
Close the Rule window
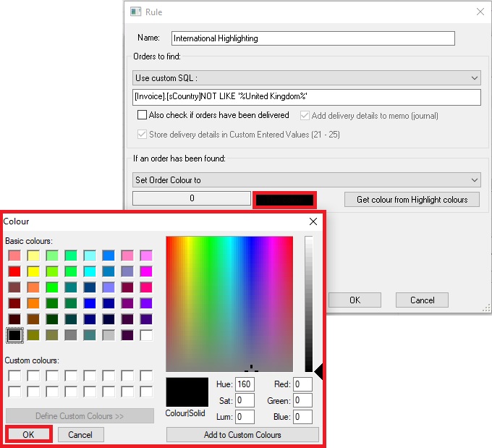[480, 12]
